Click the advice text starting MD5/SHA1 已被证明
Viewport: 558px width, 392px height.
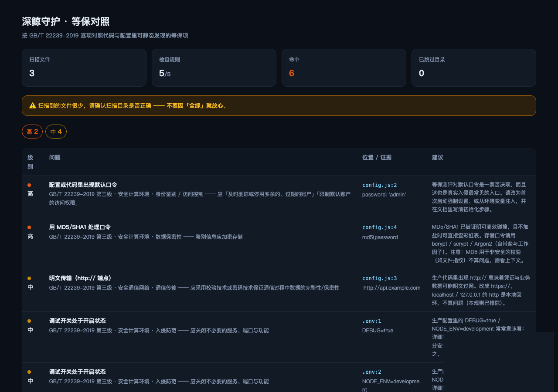pos(480,244)
